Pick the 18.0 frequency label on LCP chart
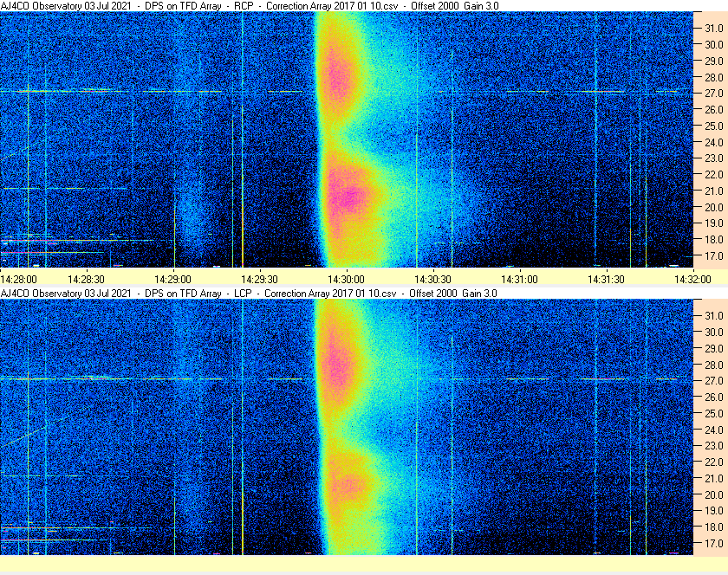728x575 pixels. (x=714, y=527)
